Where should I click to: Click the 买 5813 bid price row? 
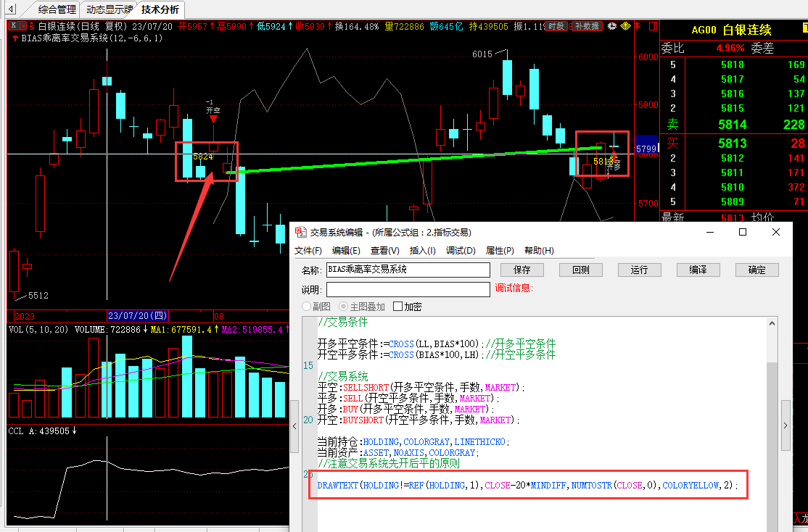coord(734,144)
